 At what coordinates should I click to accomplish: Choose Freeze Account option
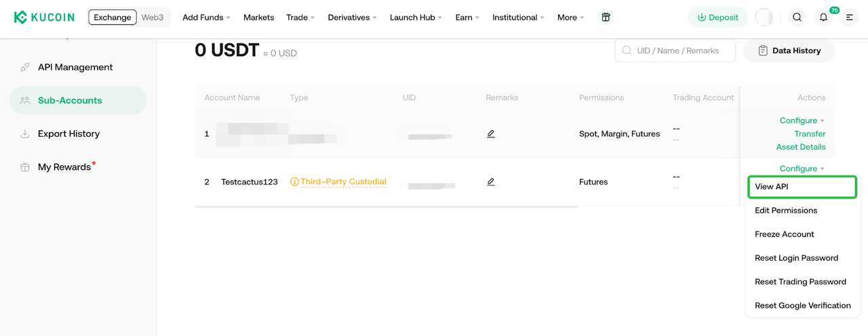pos(785,234)
